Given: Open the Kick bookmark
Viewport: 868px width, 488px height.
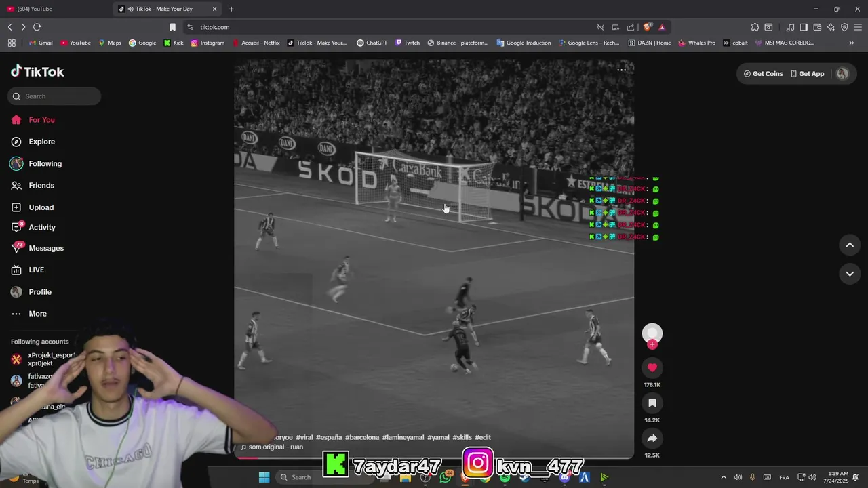Looking at the screenshot, I should pos(174,43).
